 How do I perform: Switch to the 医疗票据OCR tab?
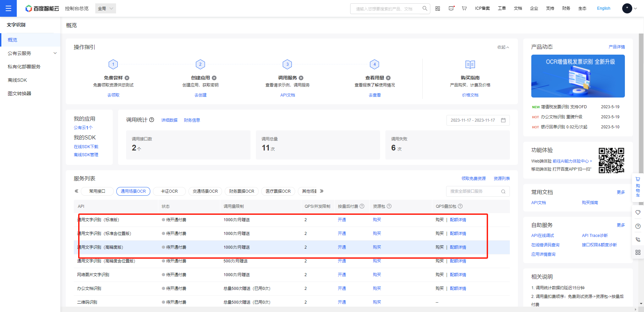point(278,191)
